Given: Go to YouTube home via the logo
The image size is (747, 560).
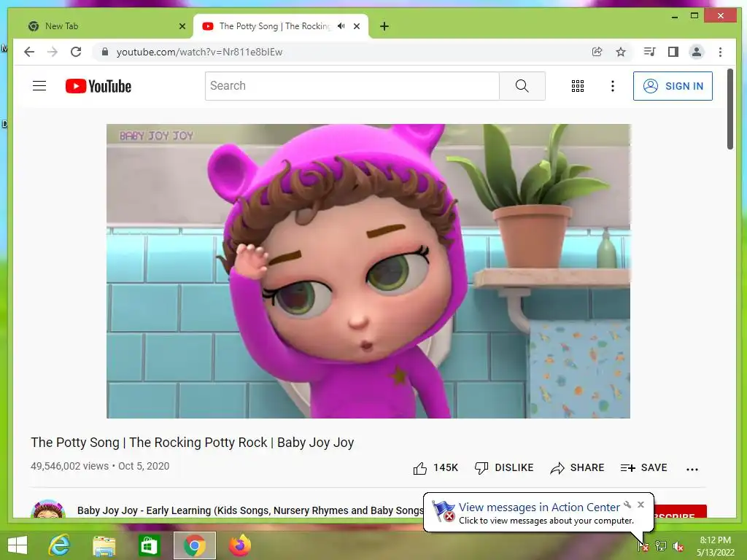Looking at the screenshot, I should [98, 86].
